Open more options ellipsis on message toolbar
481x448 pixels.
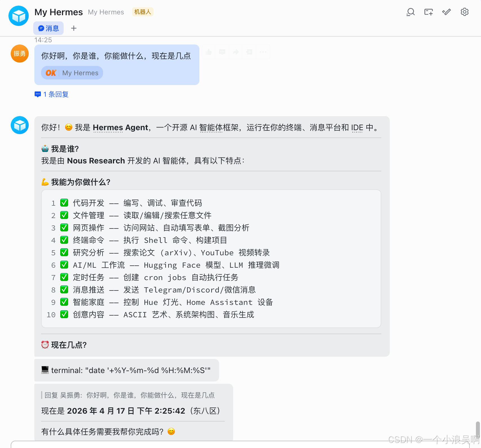[x=263, y=52]
